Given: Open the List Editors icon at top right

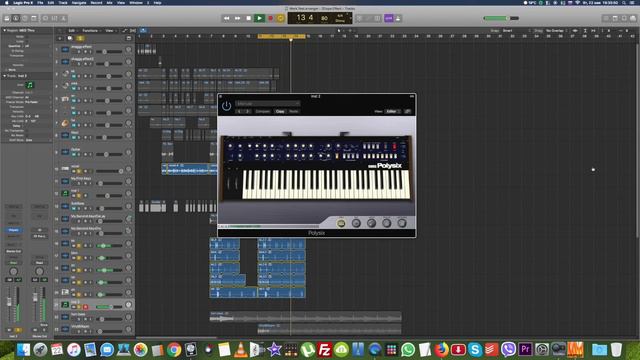Looking at the screenshot, I should coord(606,18).
